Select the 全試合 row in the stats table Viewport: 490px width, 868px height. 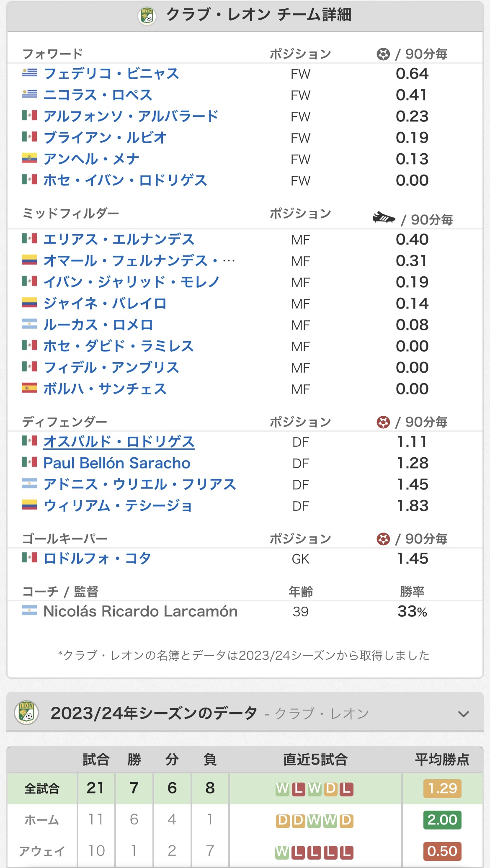[42, 789]
